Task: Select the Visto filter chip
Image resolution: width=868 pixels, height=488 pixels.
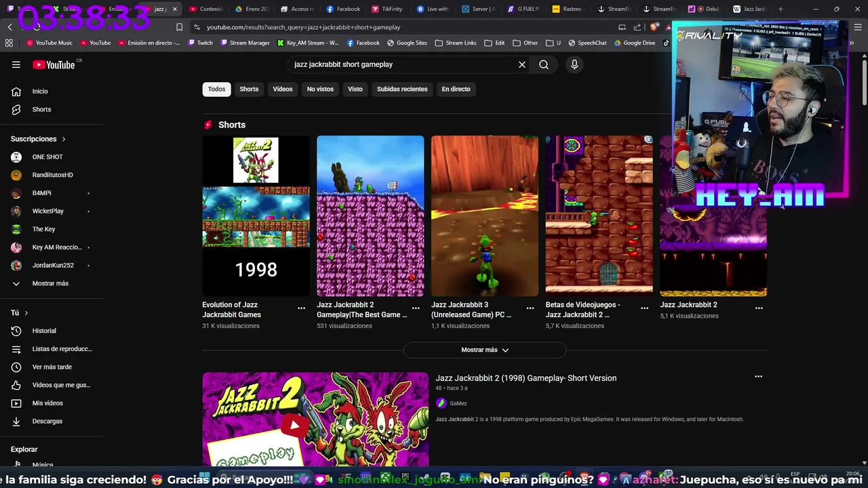Action: click(x=355, y=89)
